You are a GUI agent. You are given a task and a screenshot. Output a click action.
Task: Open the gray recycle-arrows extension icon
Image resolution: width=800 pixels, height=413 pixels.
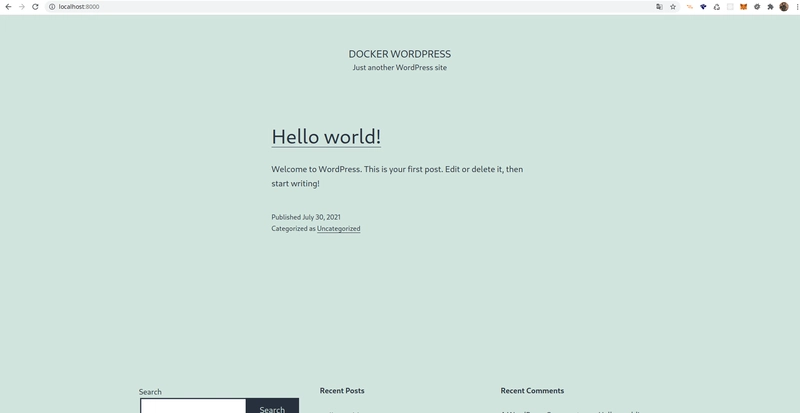click(717, 7)
